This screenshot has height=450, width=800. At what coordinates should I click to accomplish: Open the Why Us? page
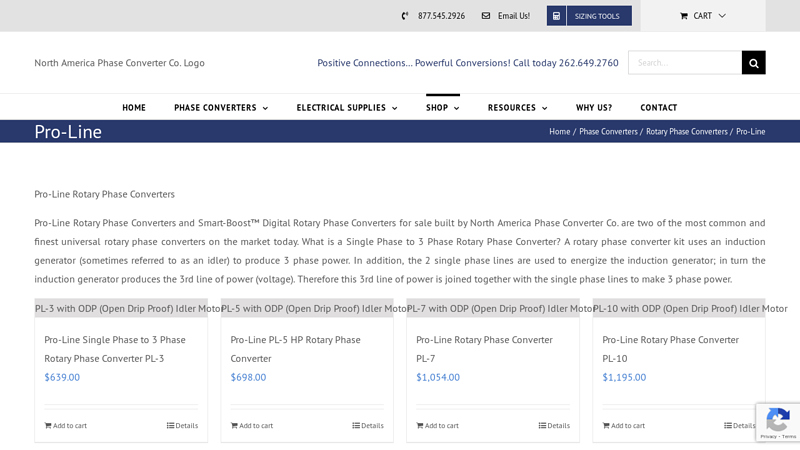tap(594, 108)
